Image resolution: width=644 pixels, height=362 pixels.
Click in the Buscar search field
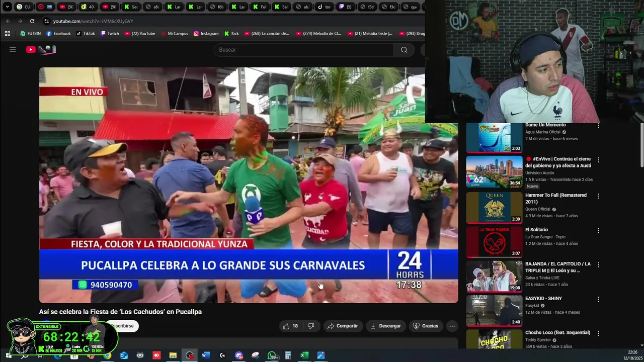tap(303, 50)
